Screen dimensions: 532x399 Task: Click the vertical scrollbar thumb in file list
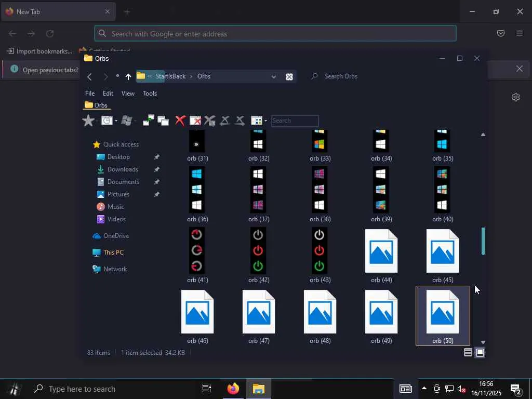[483, 241]
